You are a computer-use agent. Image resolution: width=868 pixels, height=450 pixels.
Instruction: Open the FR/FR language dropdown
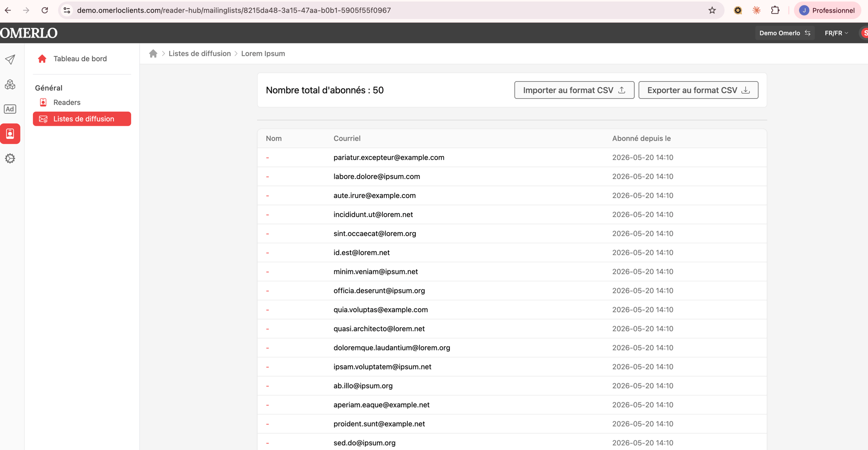[x=836, y=33]
